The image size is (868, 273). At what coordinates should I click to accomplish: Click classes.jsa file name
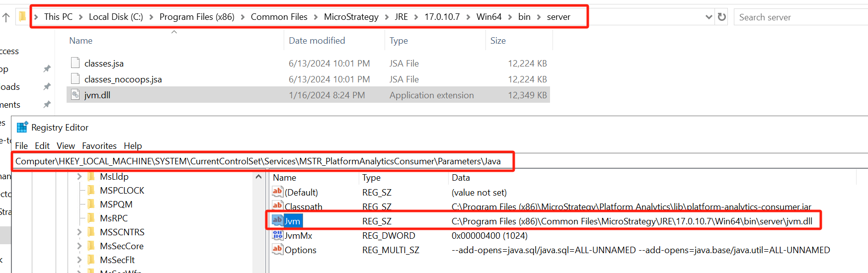pos(104,64)
